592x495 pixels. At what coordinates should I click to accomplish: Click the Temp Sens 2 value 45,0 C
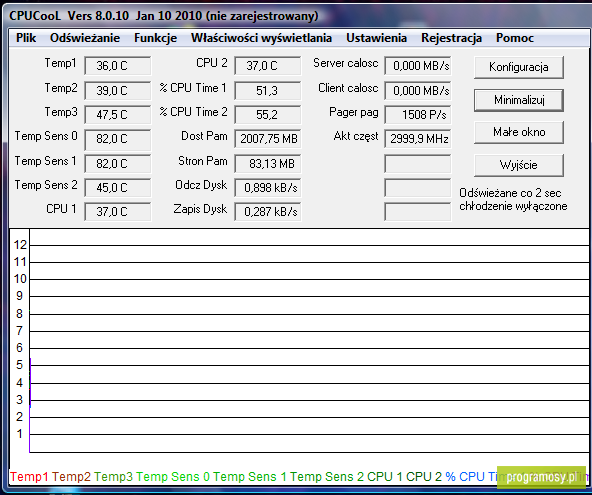click(x=117, y=188)
